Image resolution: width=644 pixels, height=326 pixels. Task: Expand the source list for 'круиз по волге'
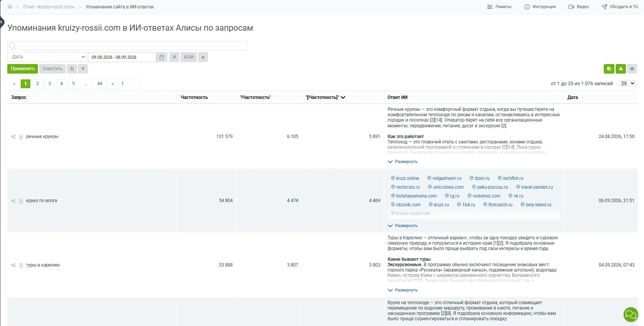403,226
